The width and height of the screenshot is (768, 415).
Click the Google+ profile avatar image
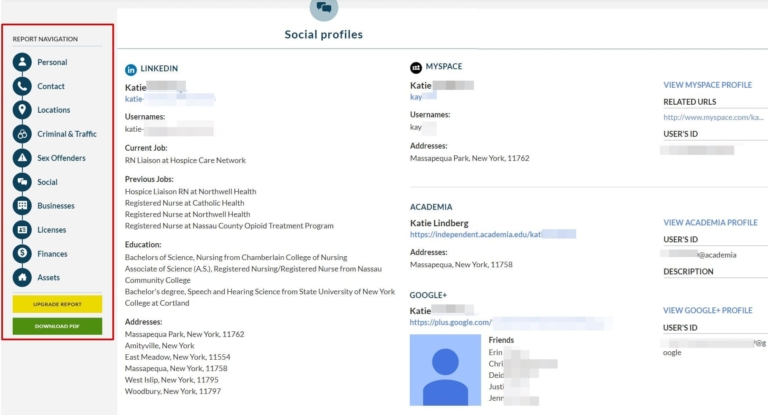pos(445,369)
